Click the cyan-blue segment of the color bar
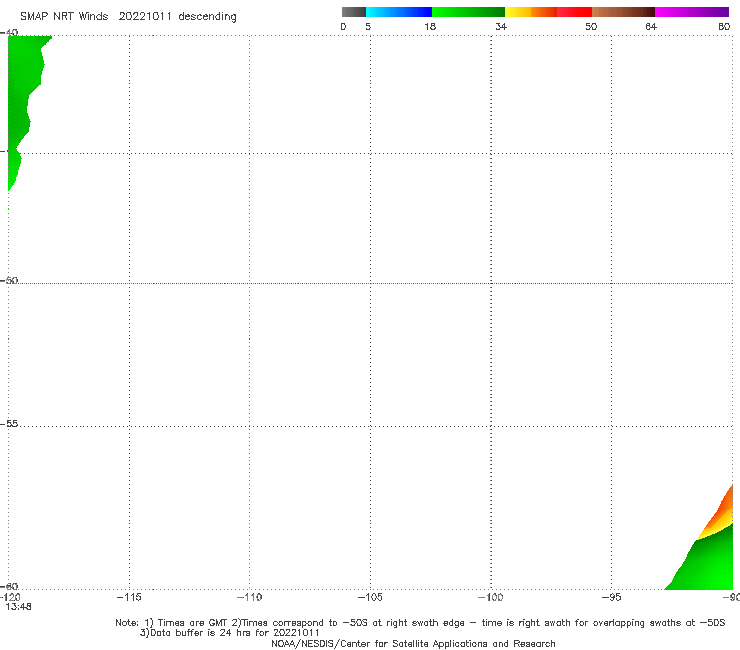 [399, 12]
